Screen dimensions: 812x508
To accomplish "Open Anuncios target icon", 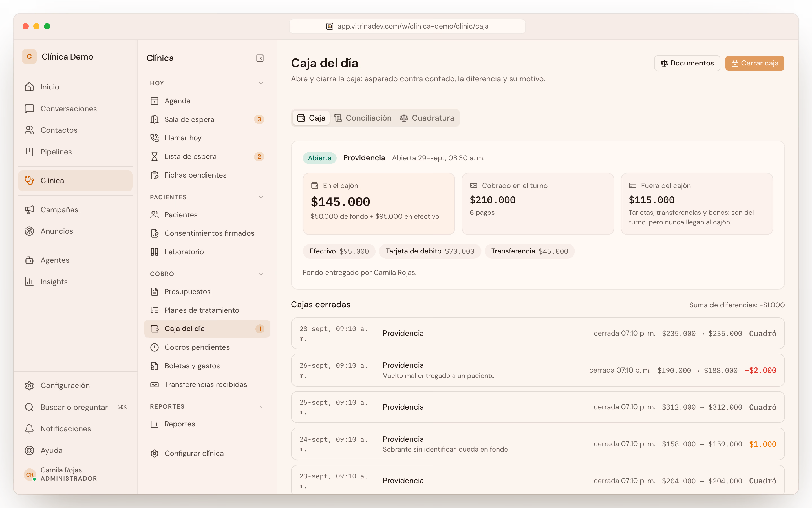I will [x=29, y=231].
